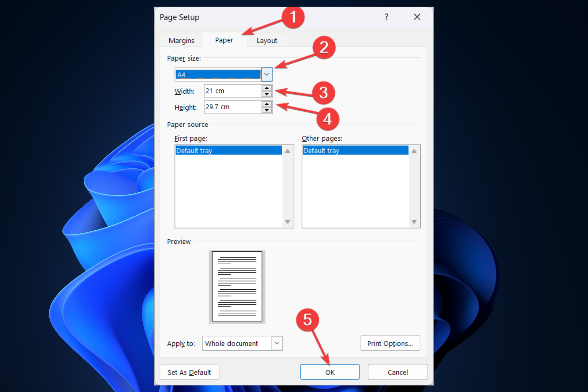
Task: Switch to the Margins tab
Action: pos(182,40)
